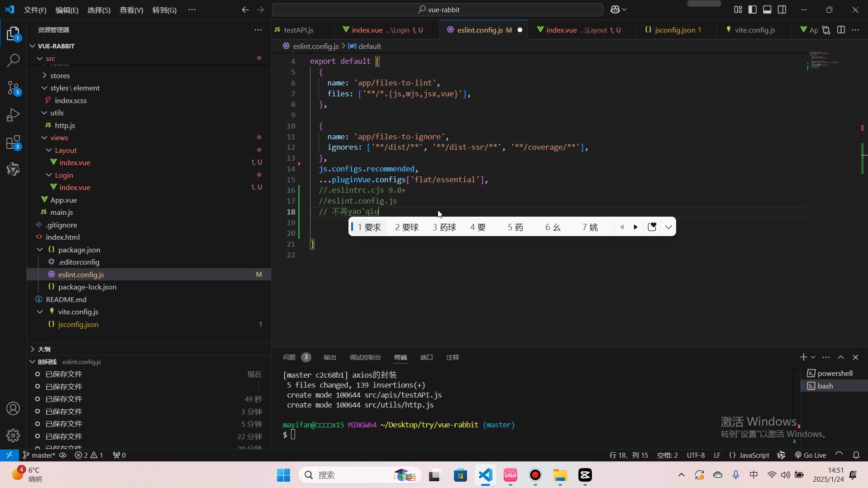
Task: Collapse the src folder
Action: pos(149,59)
